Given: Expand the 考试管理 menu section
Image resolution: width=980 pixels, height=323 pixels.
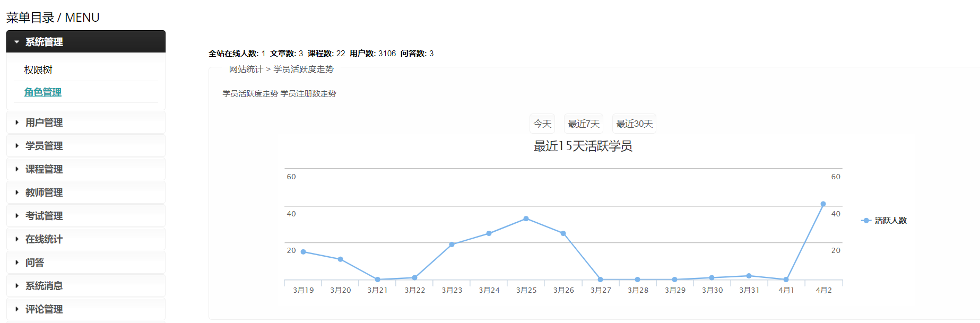Looking at the screenshot, I should tap(86, 216).
